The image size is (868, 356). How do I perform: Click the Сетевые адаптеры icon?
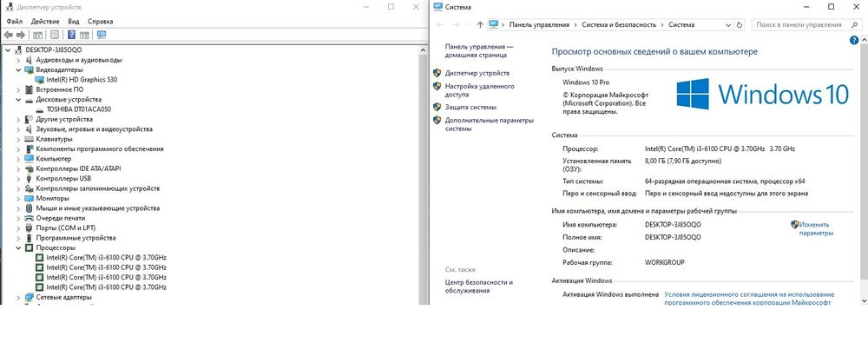click(30, 297)
